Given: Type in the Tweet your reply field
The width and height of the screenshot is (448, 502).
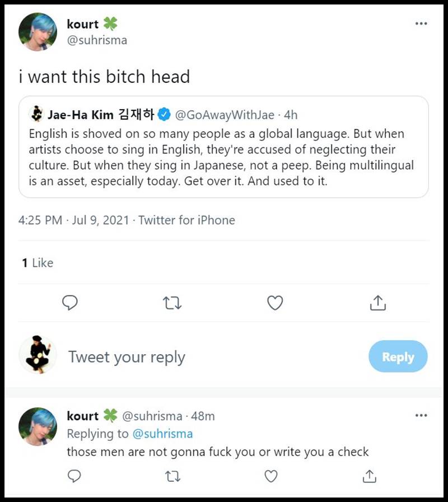Looking at the screenshot, I should click(x=213, y=357).
